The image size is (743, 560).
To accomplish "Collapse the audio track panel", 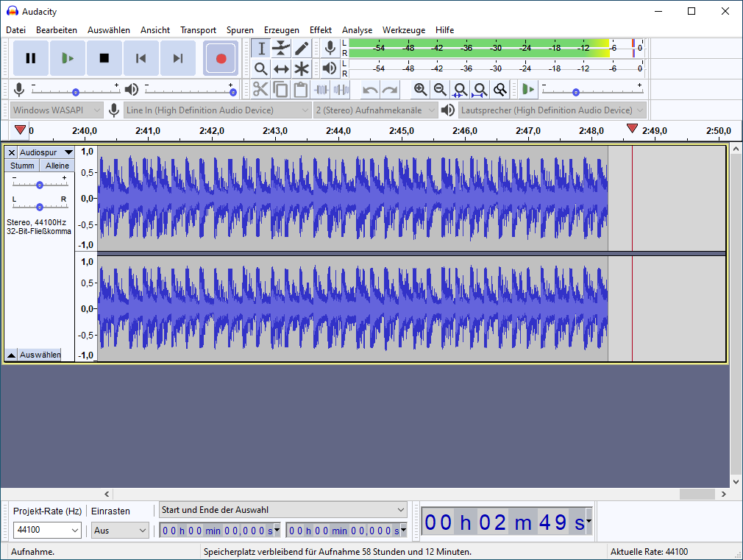I will 11,355.
